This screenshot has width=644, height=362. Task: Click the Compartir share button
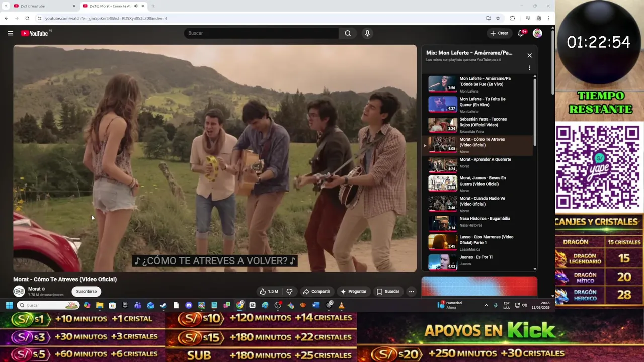(316, 291)
